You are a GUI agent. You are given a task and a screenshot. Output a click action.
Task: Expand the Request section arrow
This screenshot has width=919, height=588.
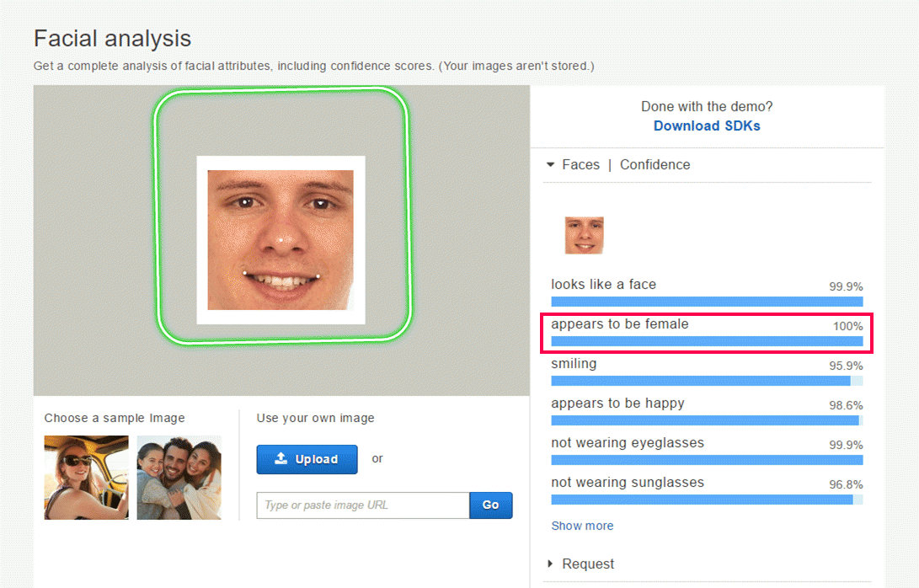coord(550,564)
